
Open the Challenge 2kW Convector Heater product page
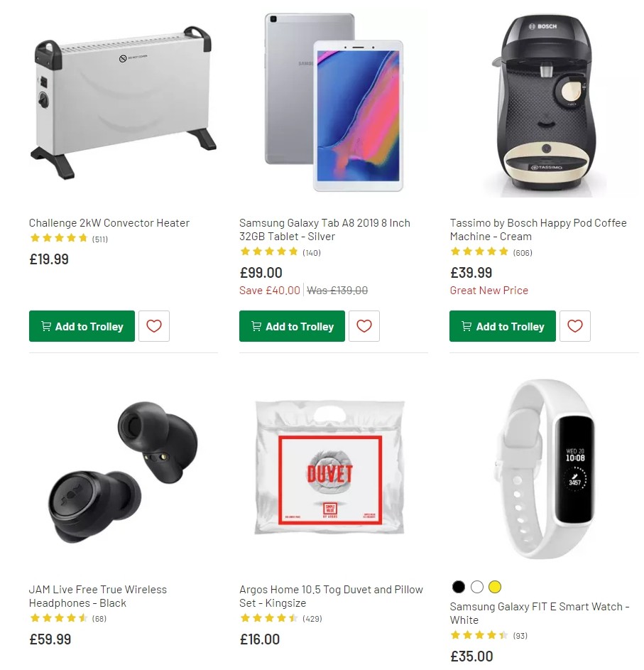tap(109, 222)
